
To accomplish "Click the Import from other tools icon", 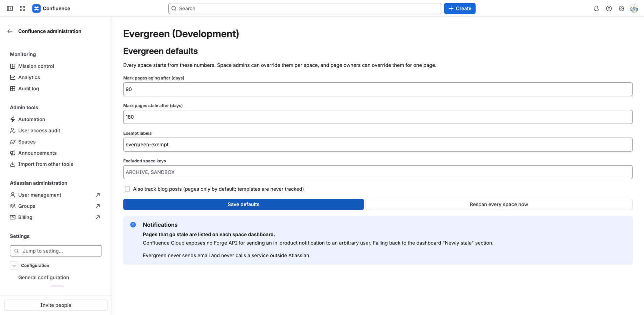I will pyautogui.click(x=13, y=164).
